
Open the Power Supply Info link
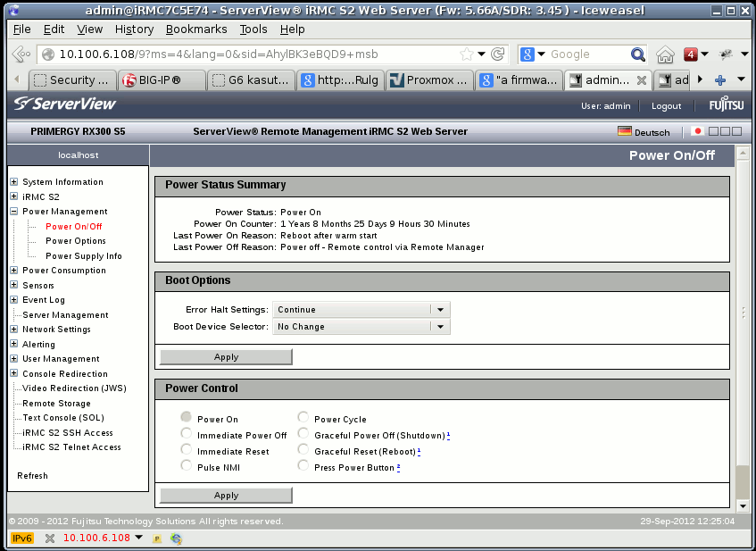(x=84, y=255)
